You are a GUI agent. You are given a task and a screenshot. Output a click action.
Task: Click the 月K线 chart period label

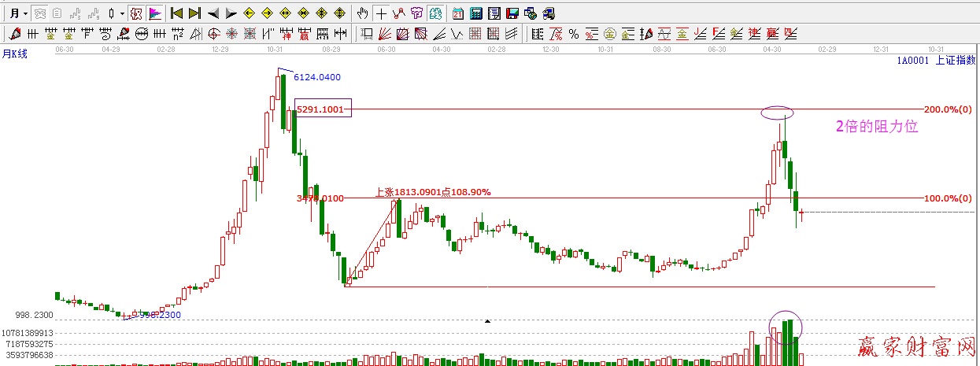14,54
